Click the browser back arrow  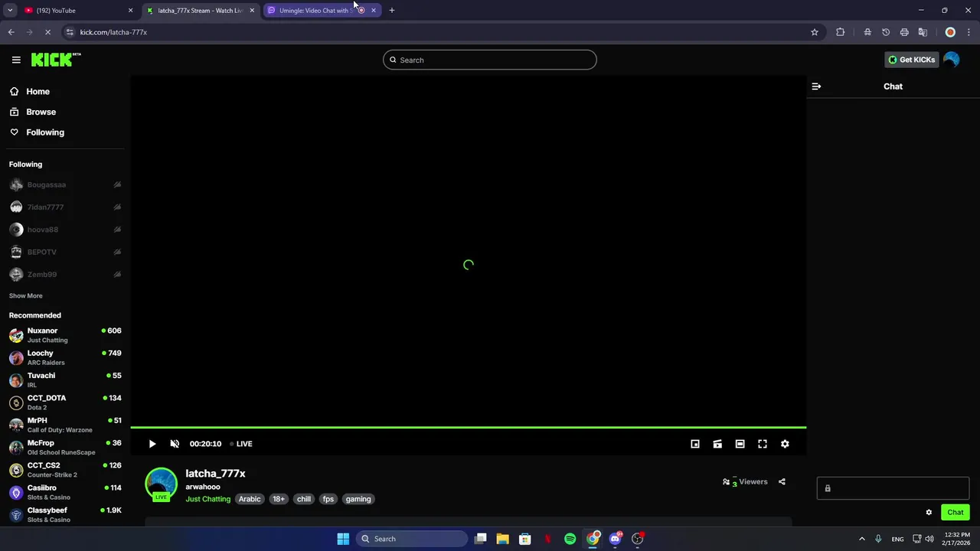click(11, 32)
